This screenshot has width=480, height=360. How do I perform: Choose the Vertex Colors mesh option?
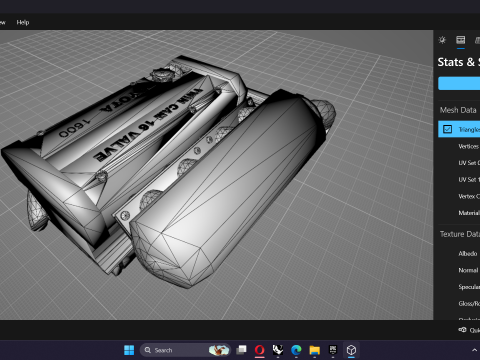[469, 196]
